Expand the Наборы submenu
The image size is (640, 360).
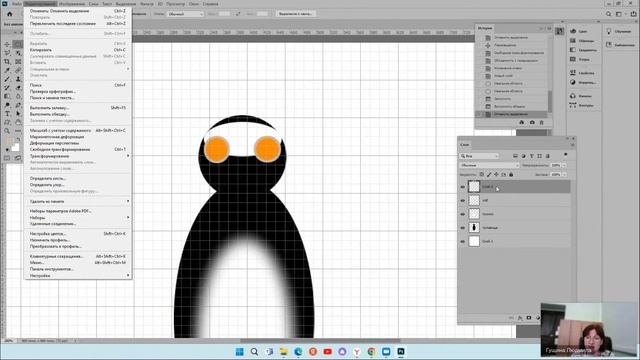[78, 218]
